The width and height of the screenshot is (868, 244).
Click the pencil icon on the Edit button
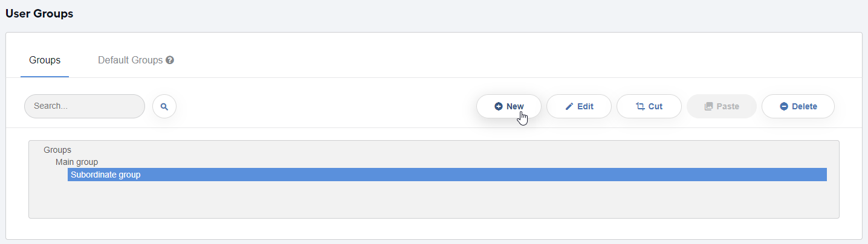[x=569, y=106]
